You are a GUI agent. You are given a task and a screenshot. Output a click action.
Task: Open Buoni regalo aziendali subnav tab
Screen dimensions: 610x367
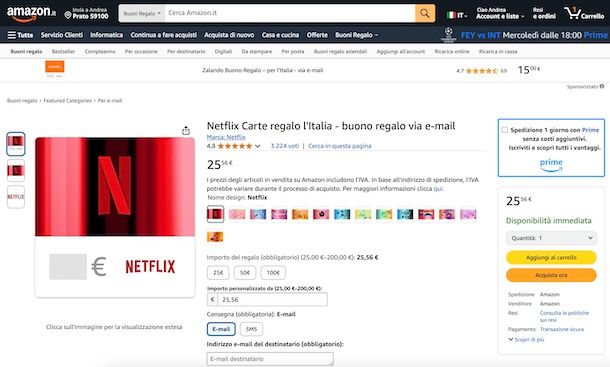(340, 51)
